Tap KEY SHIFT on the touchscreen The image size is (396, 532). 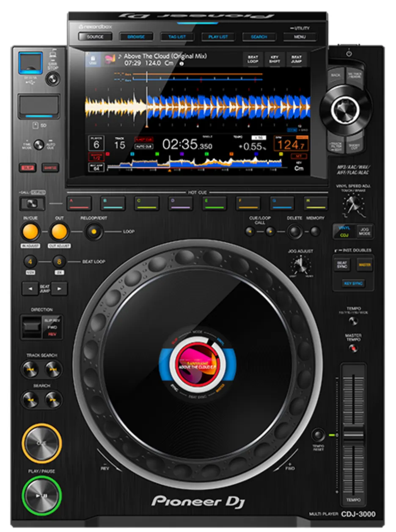click(x=275, y=59)
